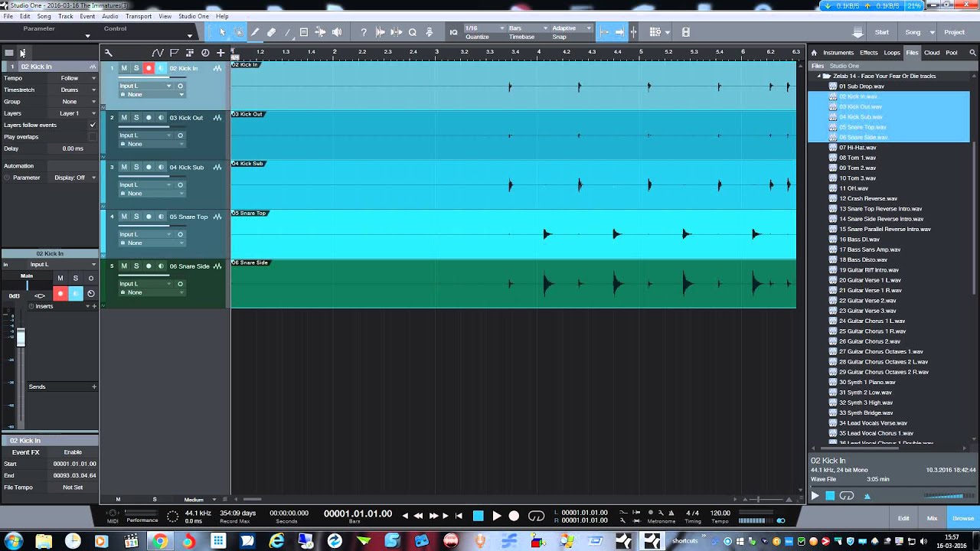The image size is (980, 551).
Task: Record arm the 04 Kick Sub track
Action: coord(149,167)
